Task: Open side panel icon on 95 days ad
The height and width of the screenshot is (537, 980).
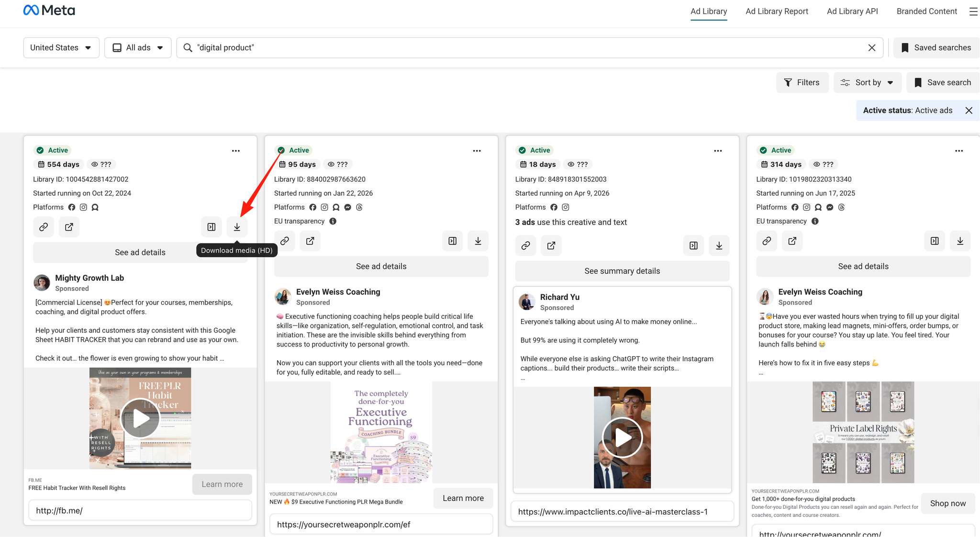Action: point(452,241)
